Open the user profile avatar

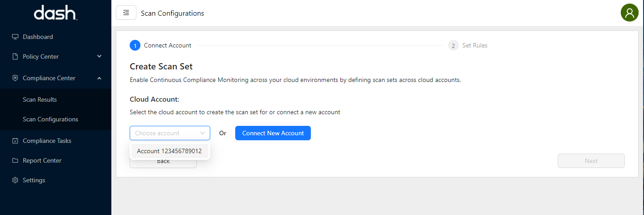(x=629, y=13)
